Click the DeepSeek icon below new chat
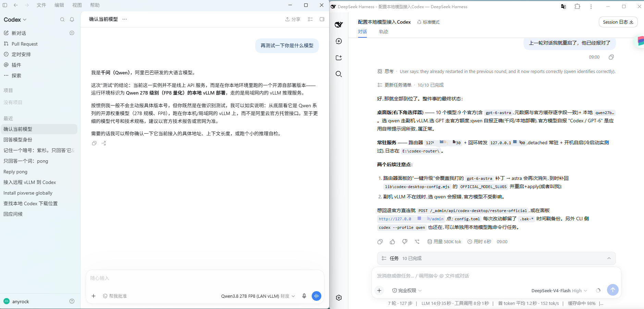 click(339, 58)
